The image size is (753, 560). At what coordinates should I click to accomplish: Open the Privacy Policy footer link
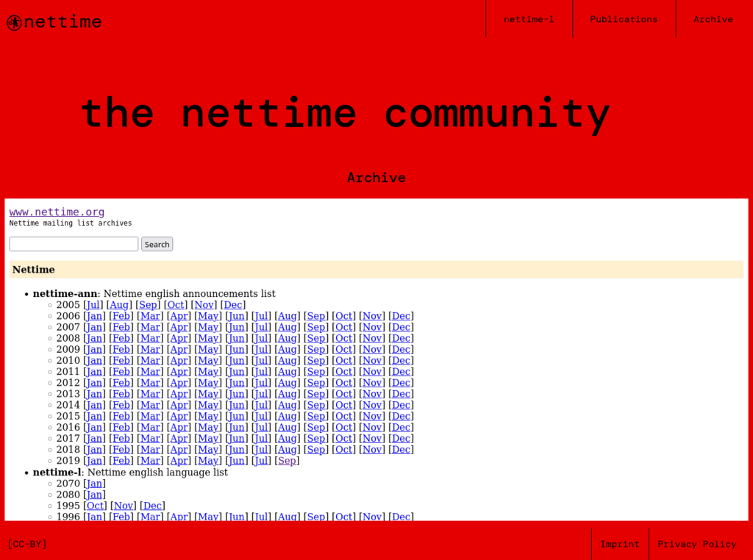(x=696, y=545)
